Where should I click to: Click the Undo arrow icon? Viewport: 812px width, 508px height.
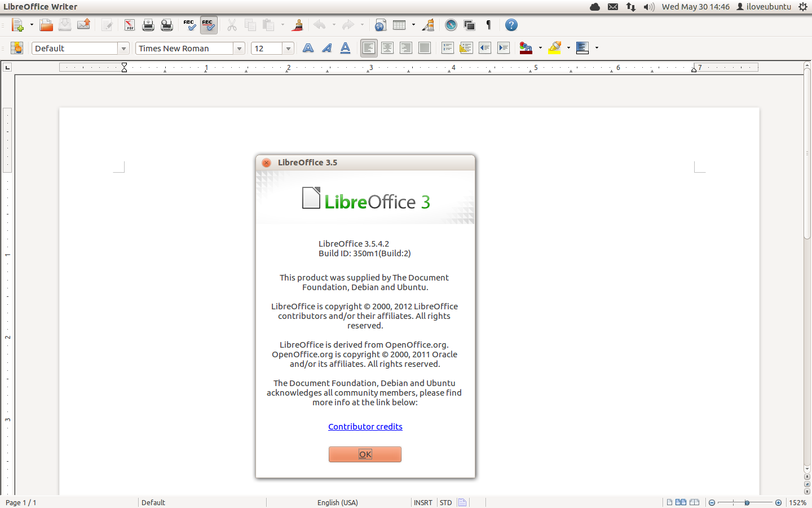coord(320,25)
